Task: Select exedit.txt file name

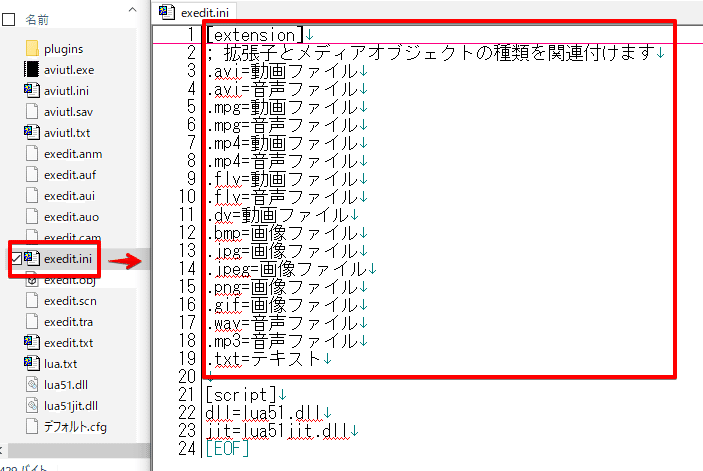Action: (69, 343)
